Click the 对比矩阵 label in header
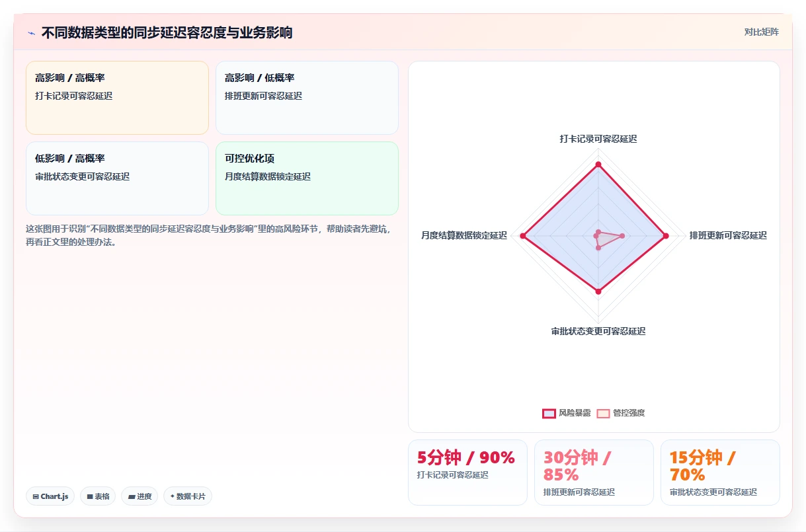The width and height of the screenshot is (806, 532). pyautogui.click(x=762, y=32)
